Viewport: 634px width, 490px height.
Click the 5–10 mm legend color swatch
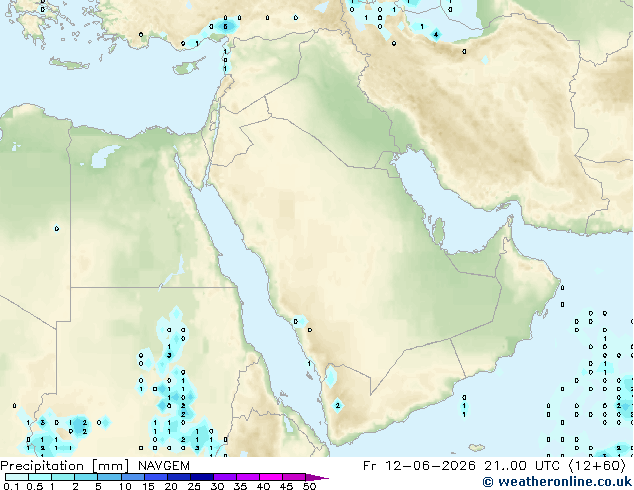pyautogui.click(x=110, y=477)
